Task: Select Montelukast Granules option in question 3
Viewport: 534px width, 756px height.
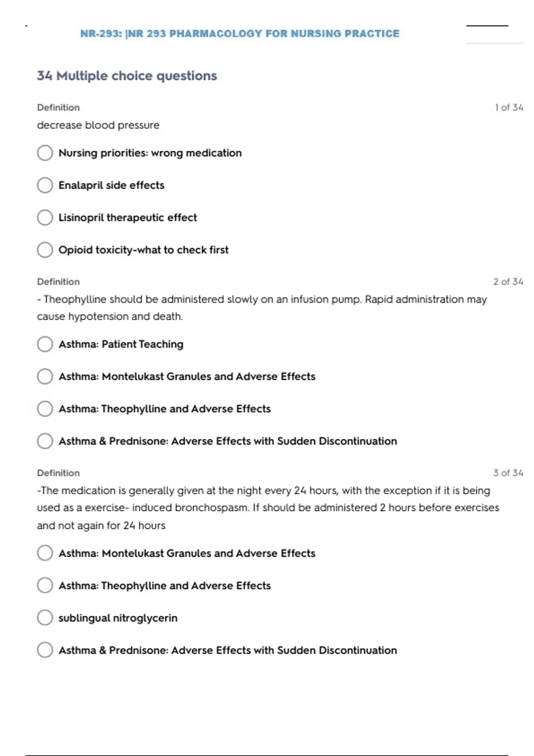Action: (x=45, y=553)
